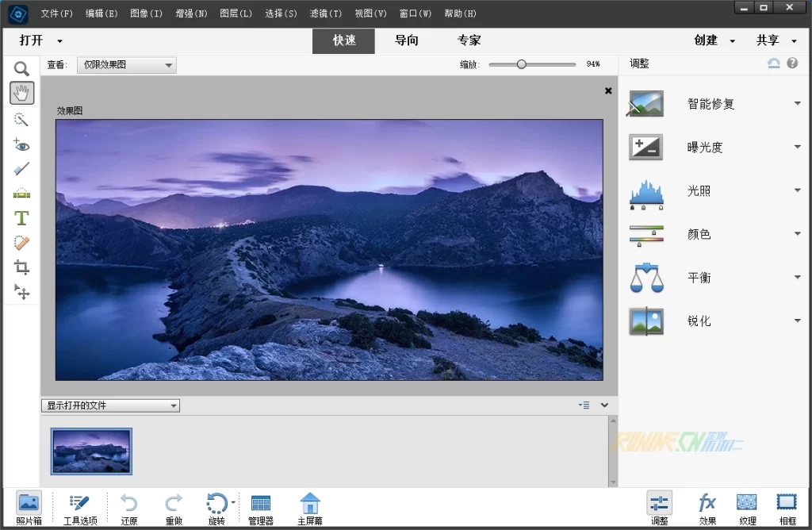Viewport: 812px width, 530px height.
Task: Select the Horizontal Type tool
Action: pos(21,217)
